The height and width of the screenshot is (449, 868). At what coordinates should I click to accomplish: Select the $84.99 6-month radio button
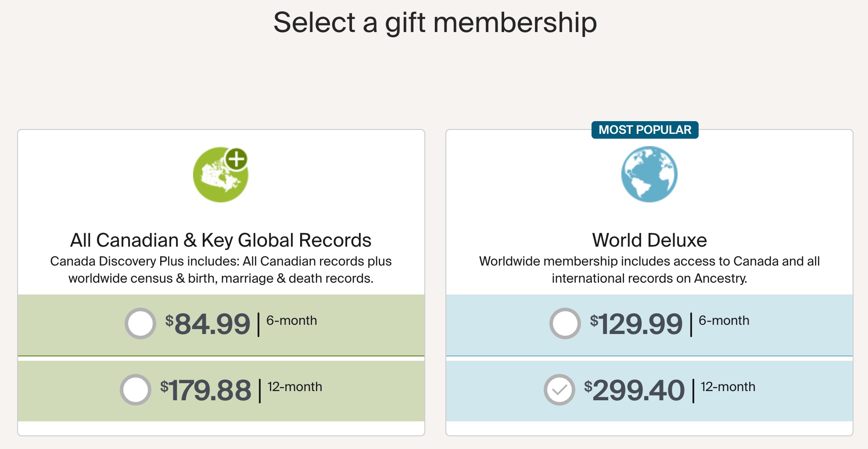click(140, 323)
